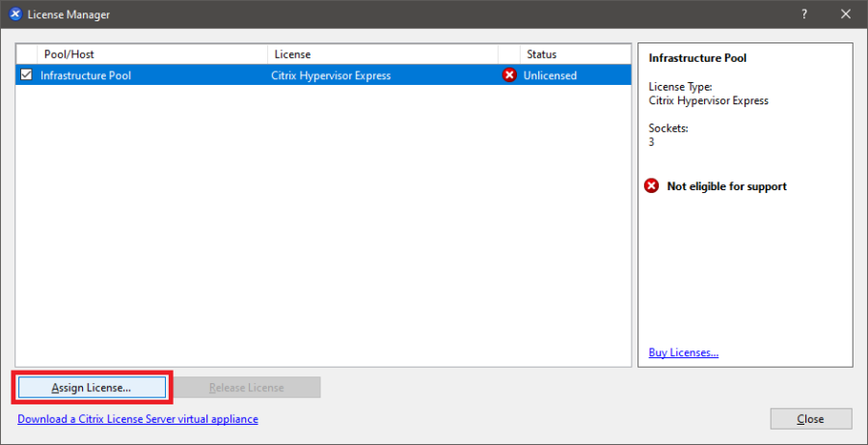Click the License Type label
The width and height of the screenshot is (868, 445).
[680, 87]
